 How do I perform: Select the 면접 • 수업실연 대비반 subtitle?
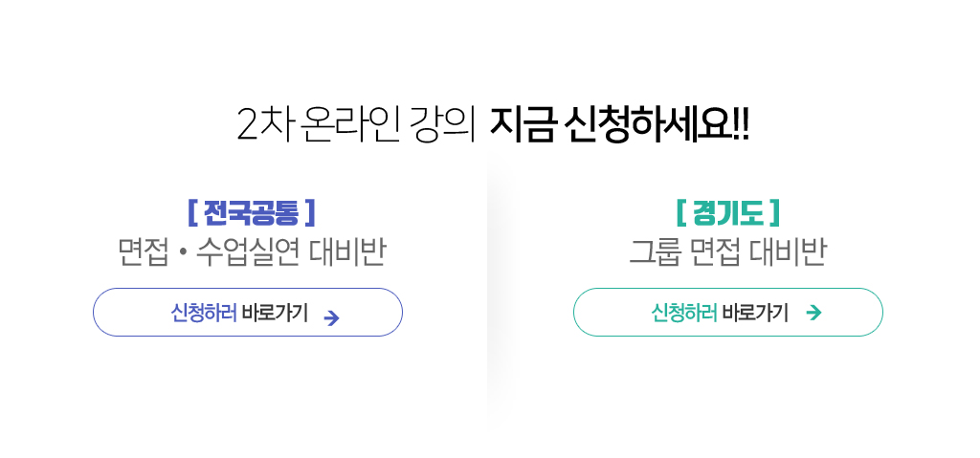coord(252,251)
